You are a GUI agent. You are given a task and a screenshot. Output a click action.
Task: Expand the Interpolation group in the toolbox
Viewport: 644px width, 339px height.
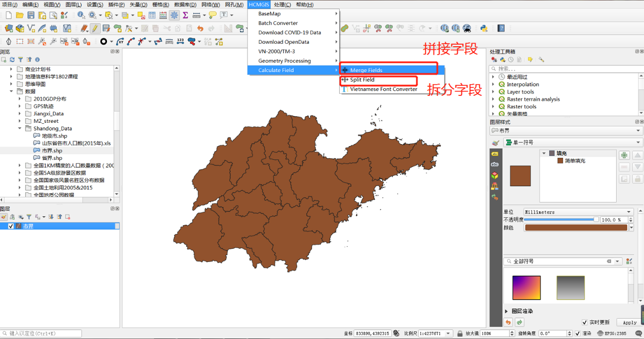[x=493, y=85]
